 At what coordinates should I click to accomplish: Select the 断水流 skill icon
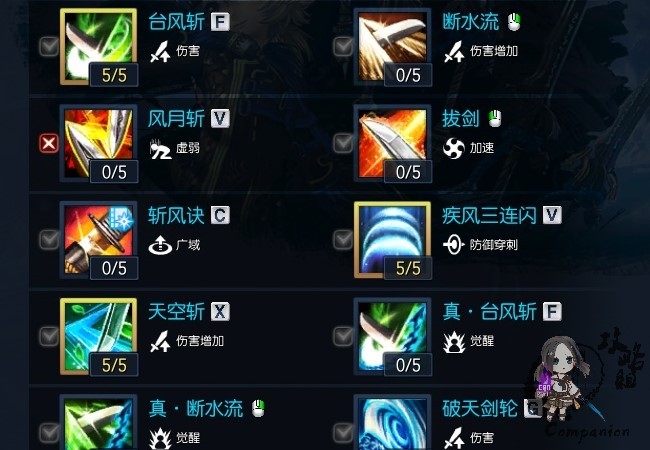coord(392,46)
